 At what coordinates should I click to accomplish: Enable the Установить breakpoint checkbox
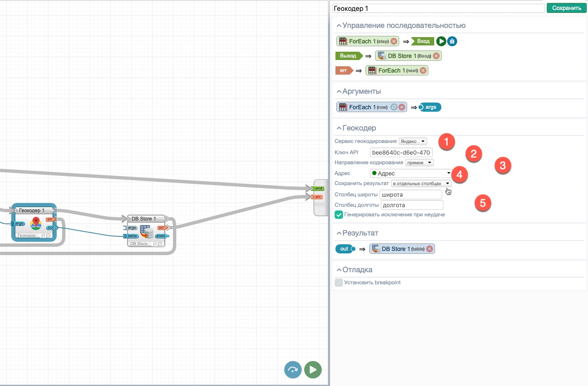point(339,283)
